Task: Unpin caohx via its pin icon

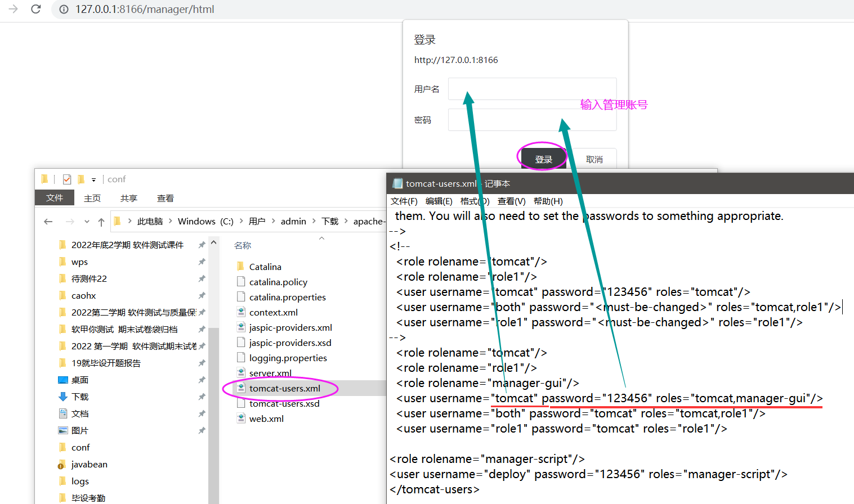Action: point(202,295)
